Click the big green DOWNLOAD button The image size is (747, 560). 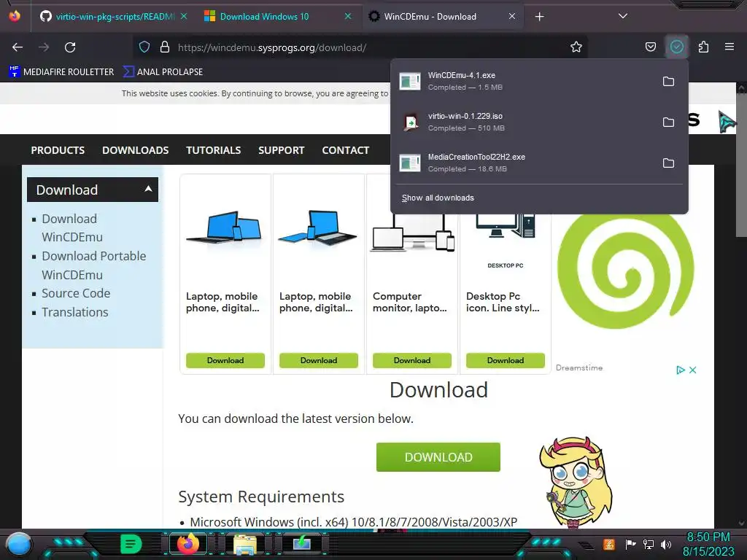point(438,457)
